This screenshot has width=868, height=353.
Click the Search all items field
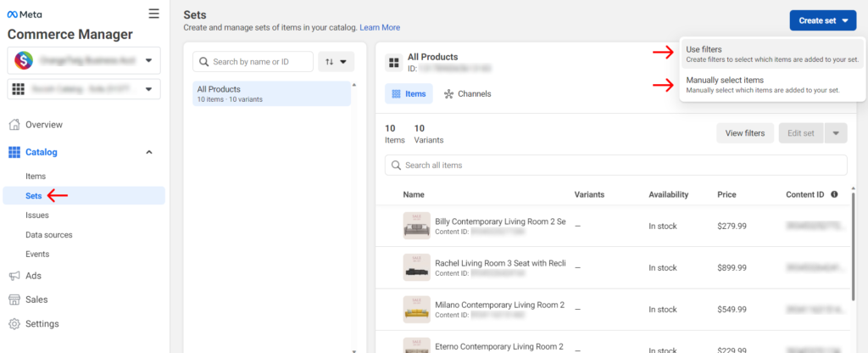616,165
